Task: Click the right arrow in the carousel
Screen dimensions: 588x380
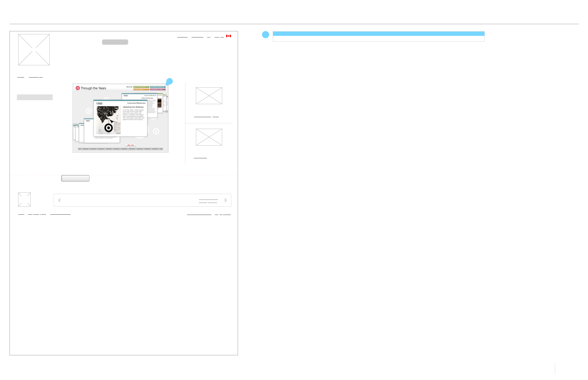Action: coord(225,200)
